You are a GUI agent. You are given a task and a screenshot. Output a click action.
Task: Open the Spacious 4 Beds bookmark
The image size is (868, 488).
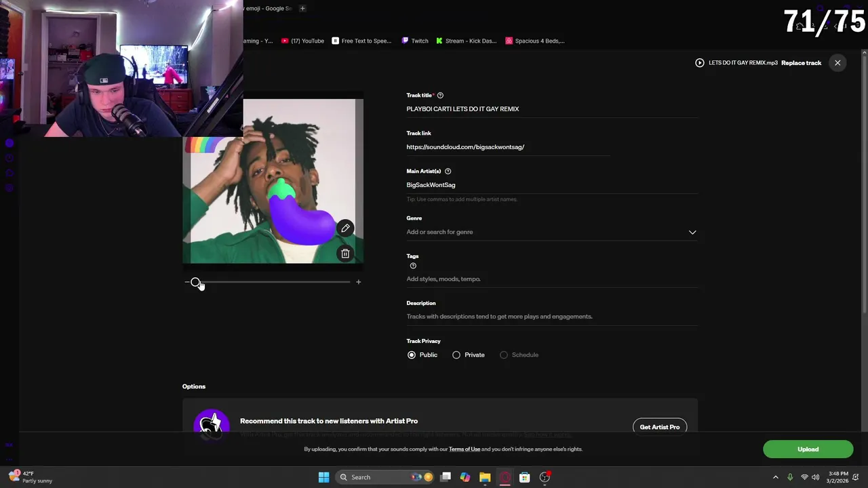[535, 41]
